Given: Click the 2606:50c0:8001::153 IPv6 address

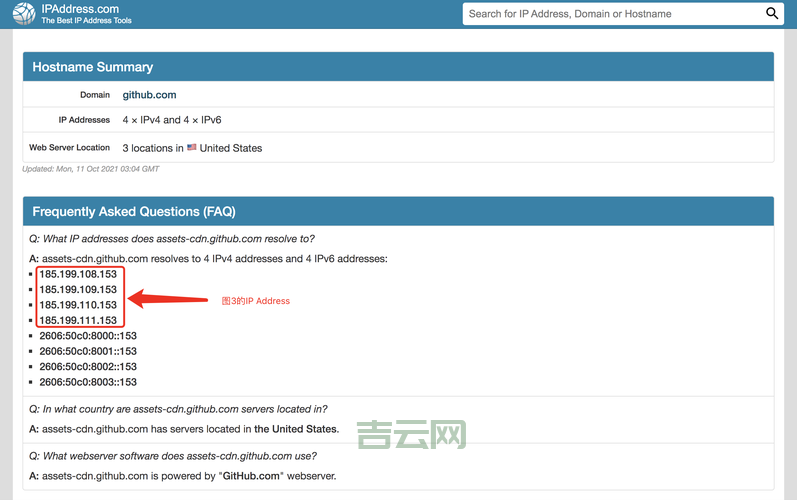Looking at the screenshot, I should tap(88, 351).
